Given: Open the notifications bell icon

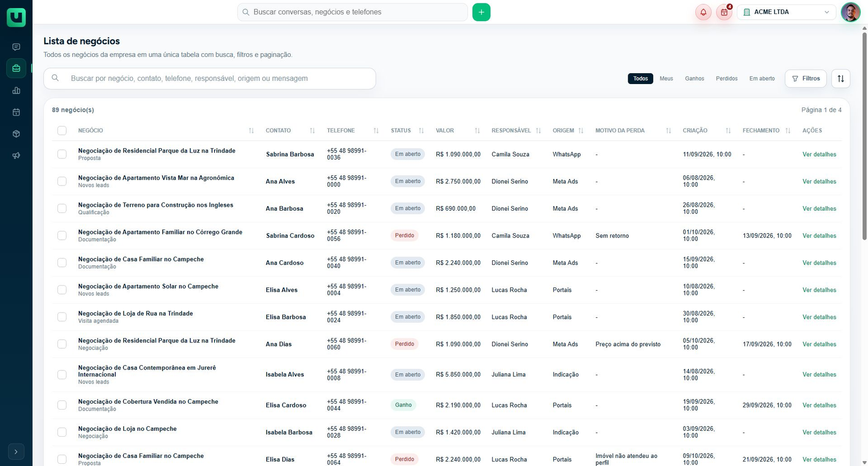Looking at the screenshot, I should pyautogui.click(x=703, y=12).
